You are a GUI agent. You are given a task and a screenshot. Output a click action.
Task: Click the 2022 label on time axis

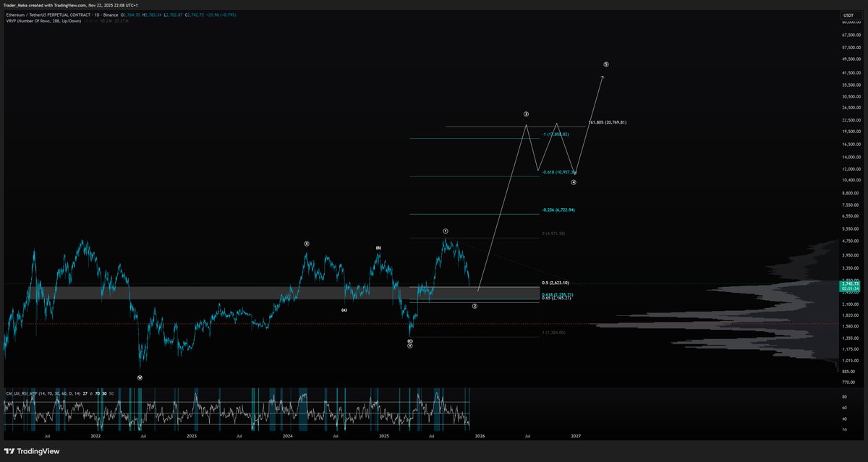pos(95,436)
